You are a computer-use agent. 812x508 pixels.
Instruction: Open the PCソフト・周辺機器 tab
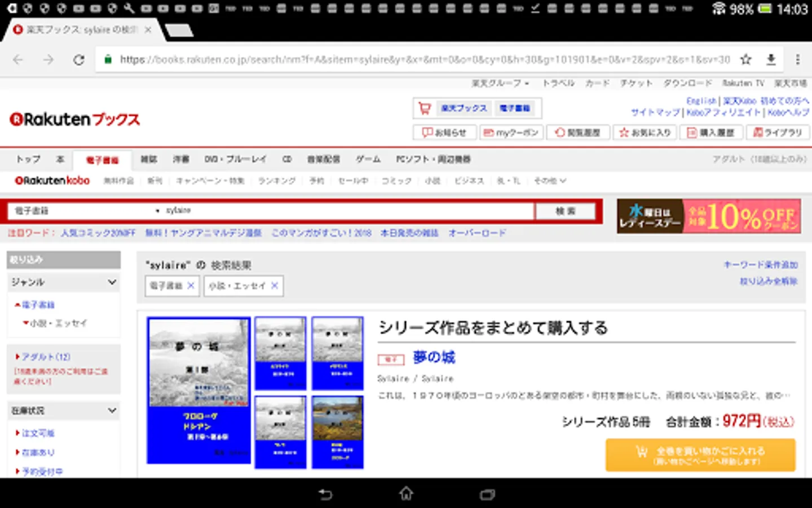(433, 159)
